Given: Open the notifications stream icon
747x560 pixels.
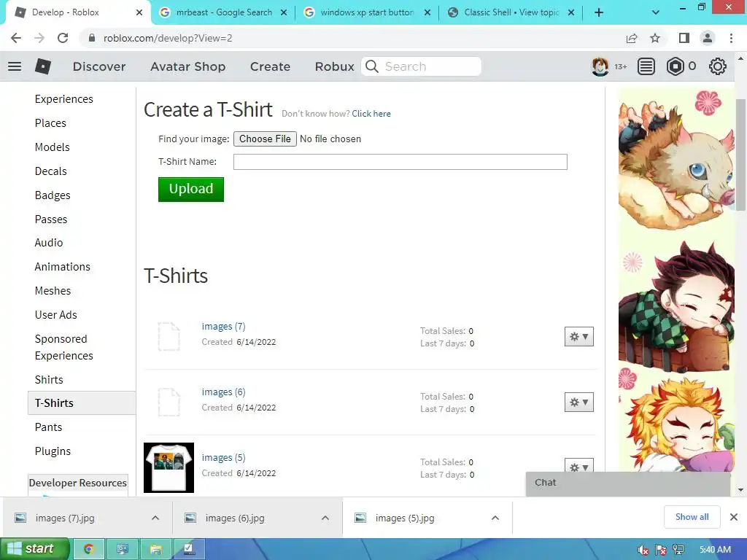Looking at the screenshot, I should click(x=646, y=66).
